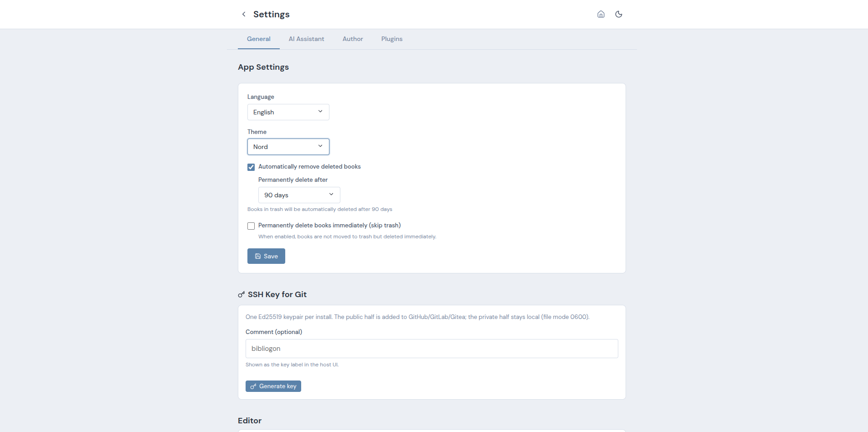Switch to the AI Assistant tab
Image resolution: width=868 pixels, height=432 pixels.
coord(307,39)
